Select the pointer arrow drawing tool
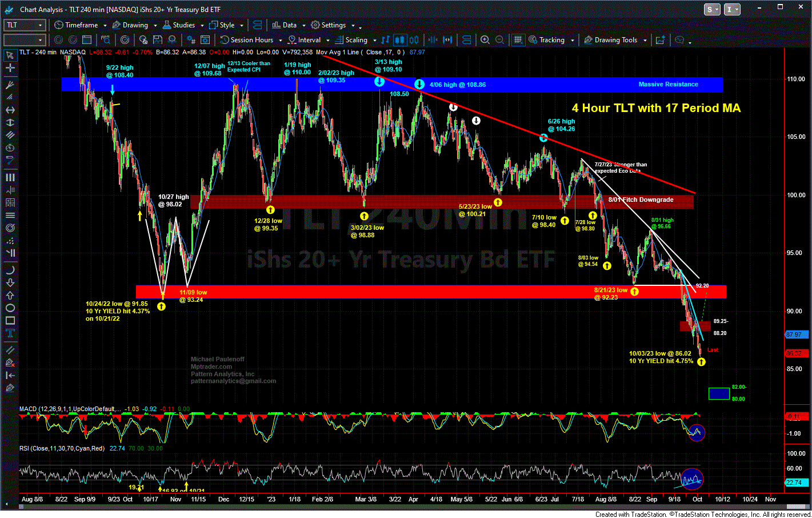Screen dimensions: 812x518 (x=10, y=55)
